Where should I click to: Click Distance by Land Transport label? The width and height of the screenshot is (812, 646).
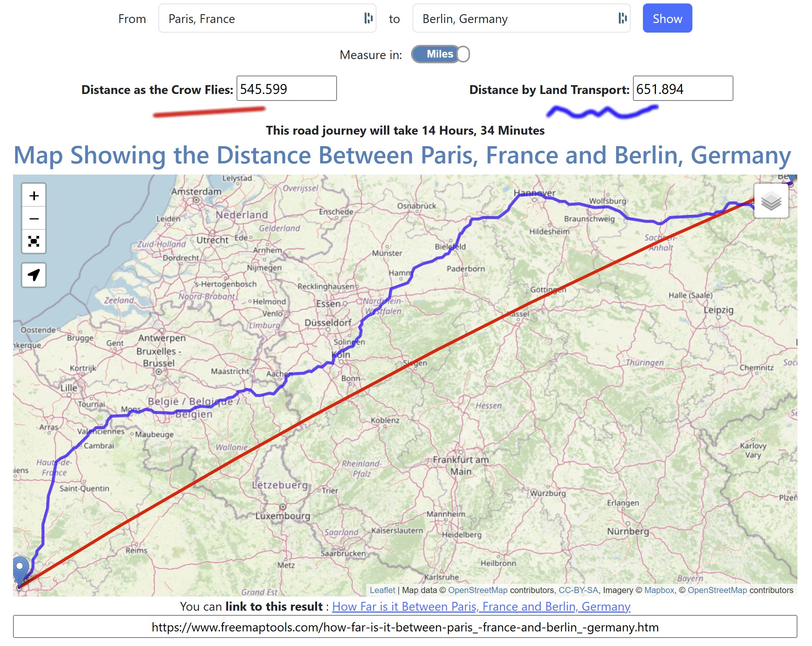[x=549, y=89]
